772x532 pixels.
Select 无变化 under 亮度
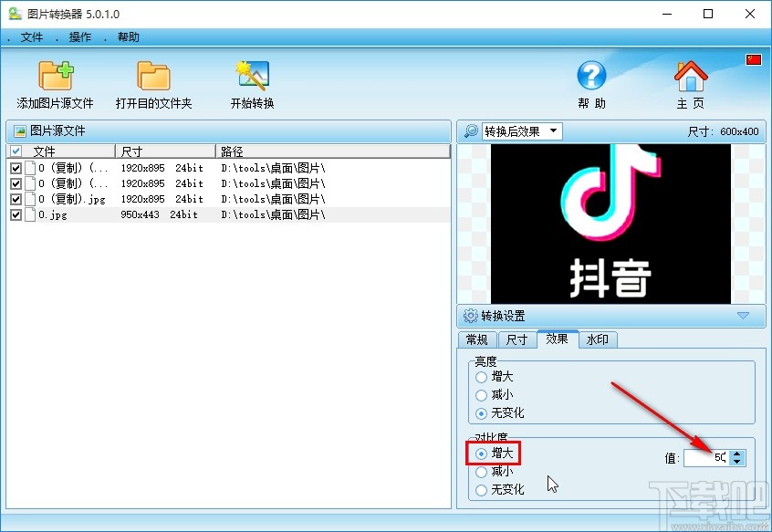[x=483, y=412]
